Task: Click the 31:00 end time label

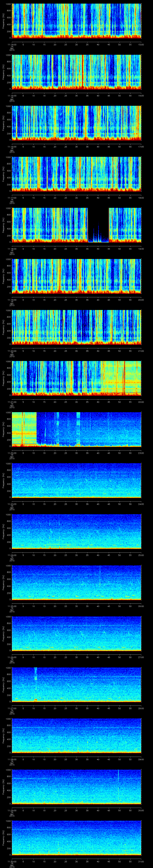Action: click(x=141, y=861)
